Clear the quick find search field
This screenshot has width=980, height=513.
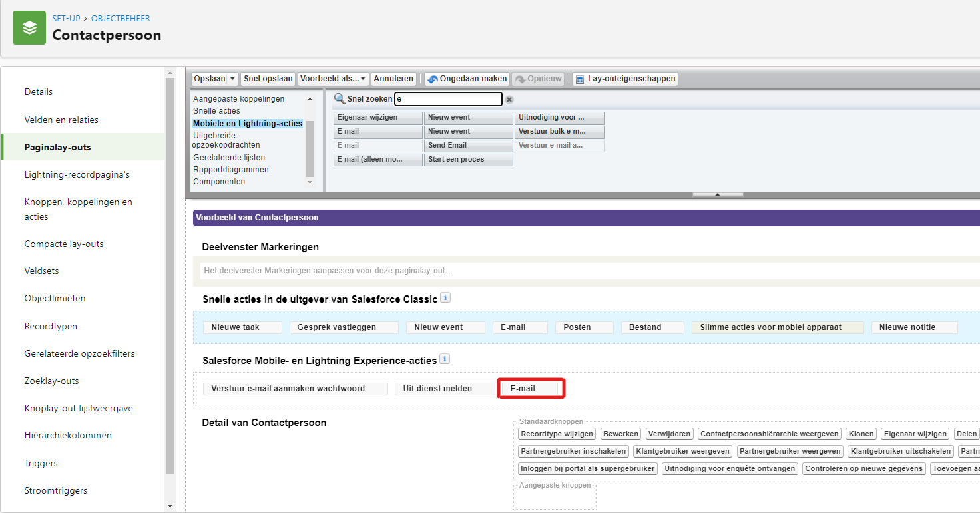pyautogui.click(x=509, y=100)
